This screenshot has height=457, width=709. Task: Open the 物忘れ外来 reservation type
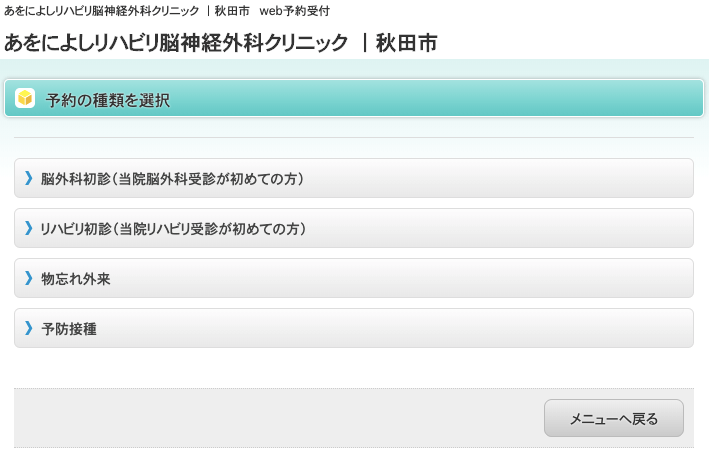[x=76, y=279]
